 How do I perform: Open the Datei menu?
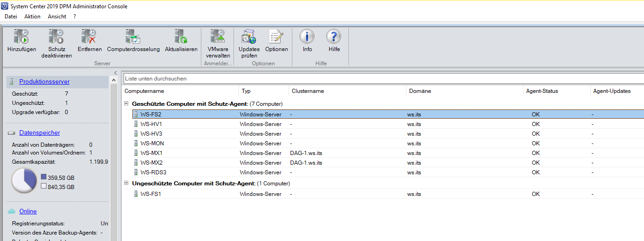click(11, 17)
